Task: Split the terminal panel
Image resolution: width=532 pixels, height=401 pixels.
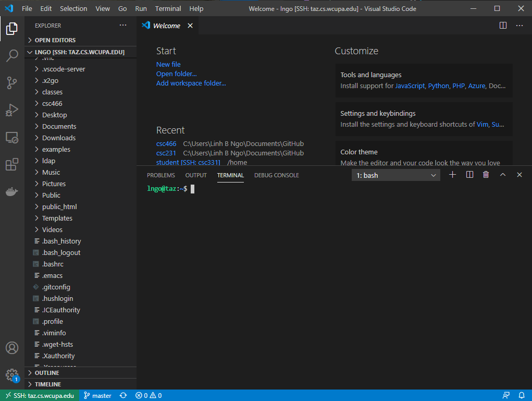Action: 469,175
